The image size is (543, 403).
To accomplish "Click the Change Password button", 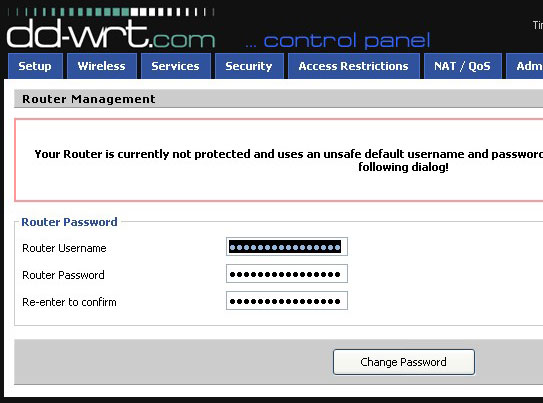I will (404, 362).
